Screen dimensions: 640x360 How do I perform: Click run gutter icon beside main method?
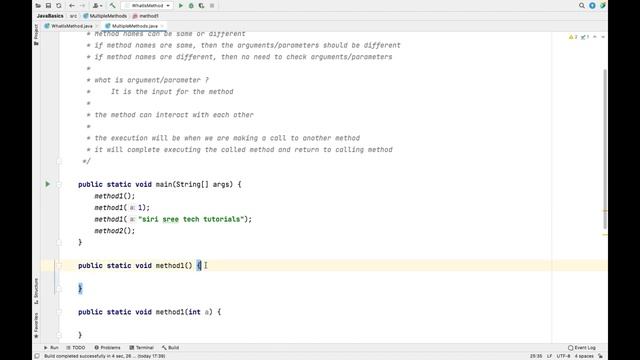point(47,184)
